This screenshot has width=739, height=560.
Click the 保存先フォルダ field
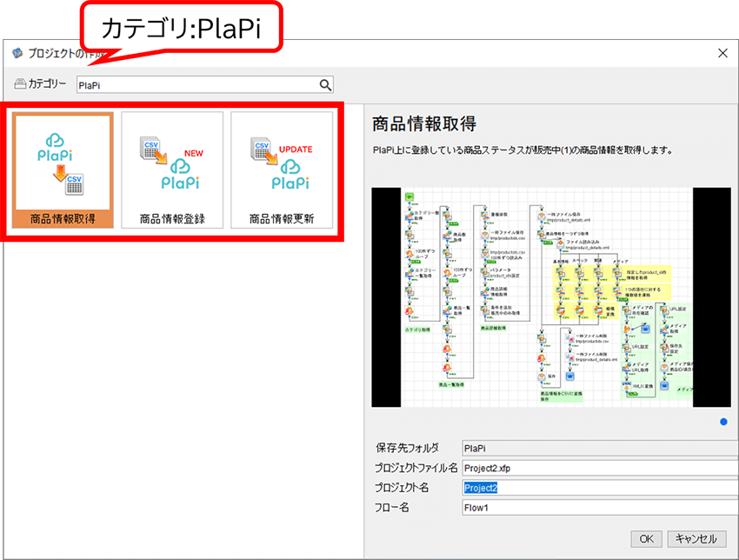point(600,448)
